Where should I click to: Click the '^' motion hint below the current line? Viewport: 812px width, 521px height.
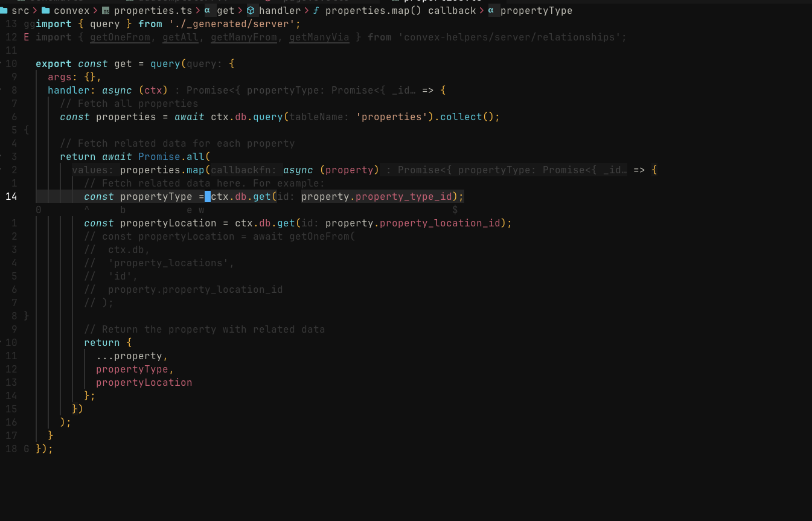coord(87,210)
